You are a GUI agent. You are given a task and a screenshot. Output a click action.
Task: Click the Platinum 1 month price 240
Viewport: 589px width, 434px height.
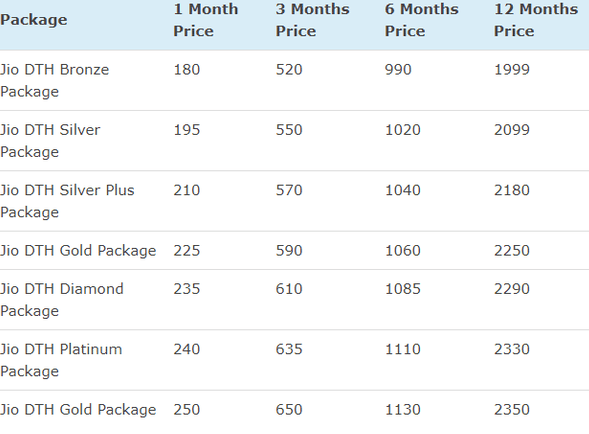[x=187, y=349]
